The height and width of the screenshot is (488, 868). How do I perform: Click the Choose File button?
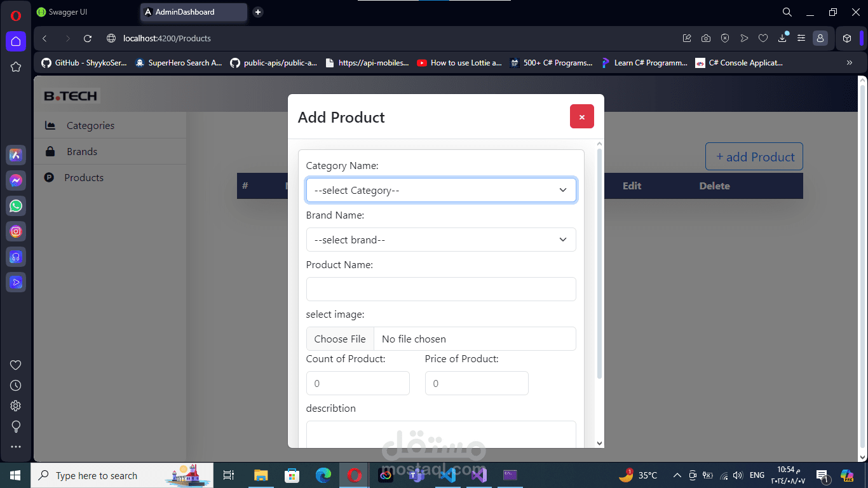(340, 339)
